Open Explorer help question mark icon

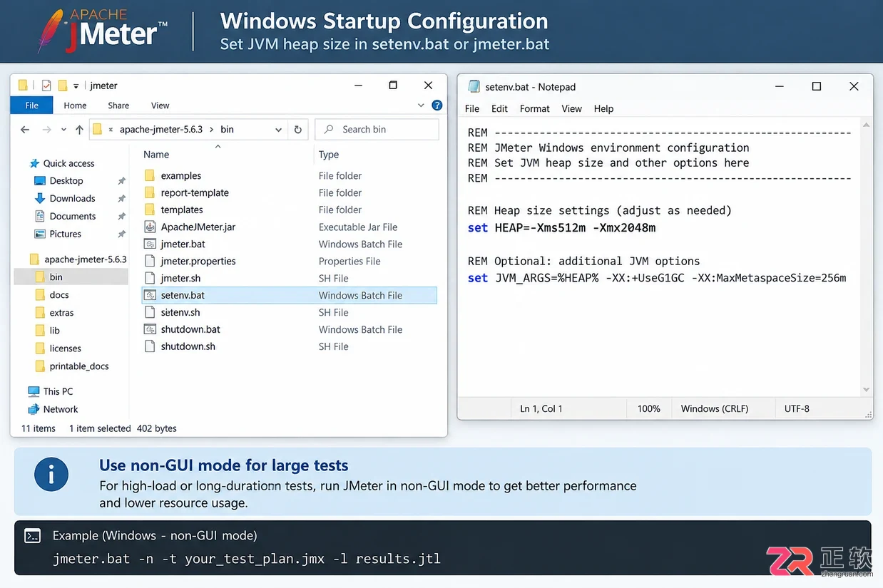point(437,105)
